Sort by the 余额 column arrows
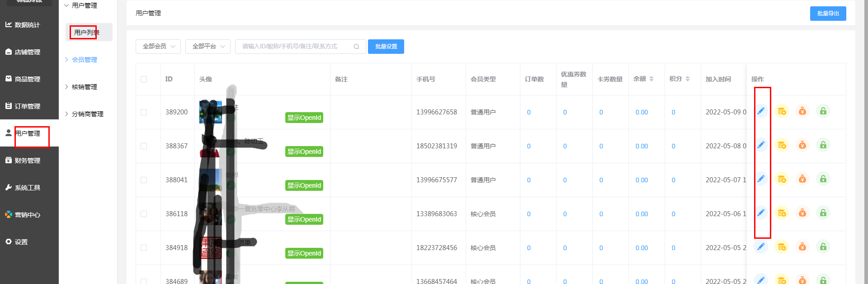Image resolution: width=868 pixels, height=284 pixels. click(x=651, y=79)
